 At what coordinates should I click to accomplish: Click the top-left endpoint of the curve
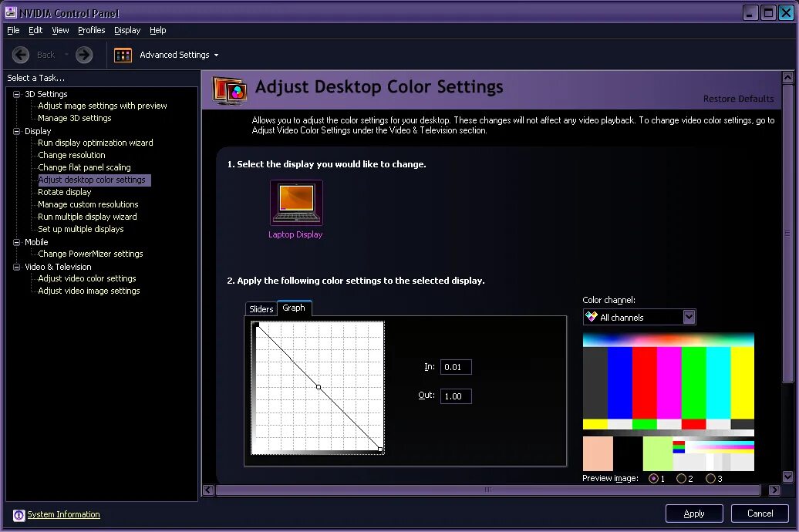[x=257, y=325]
